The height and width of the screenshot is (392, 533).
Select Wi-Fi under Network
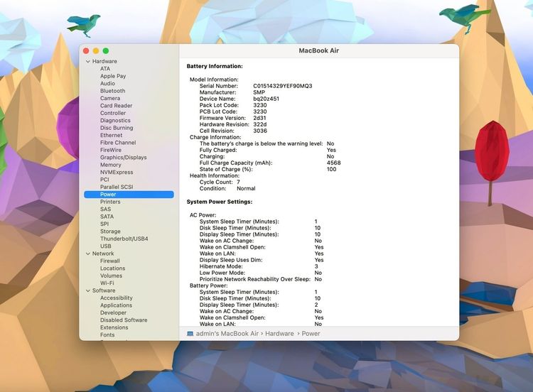click(107, 283)
